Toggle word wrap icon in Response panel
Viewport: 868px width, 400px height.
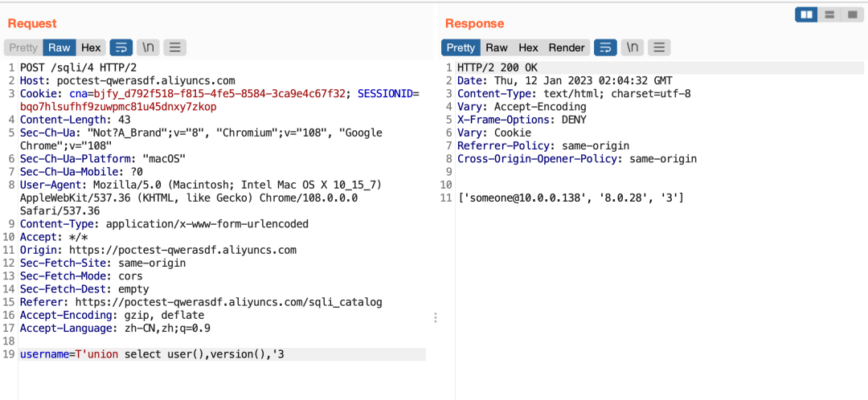[x=606, y=47]
